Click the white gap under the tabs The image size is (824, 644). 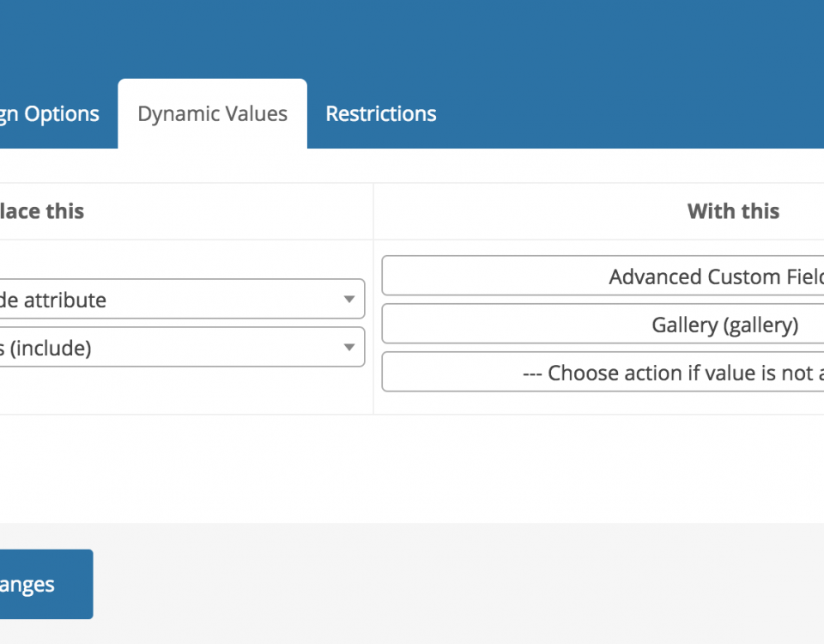[x=412, y=166]
